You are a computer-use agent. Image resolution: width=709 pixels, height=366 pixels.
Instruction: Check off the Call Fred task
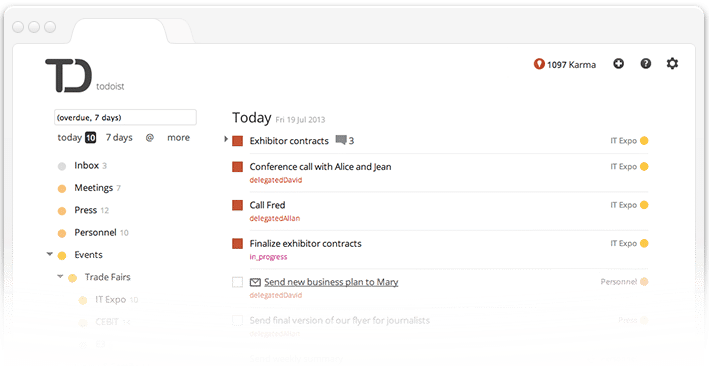click(237, 205)
